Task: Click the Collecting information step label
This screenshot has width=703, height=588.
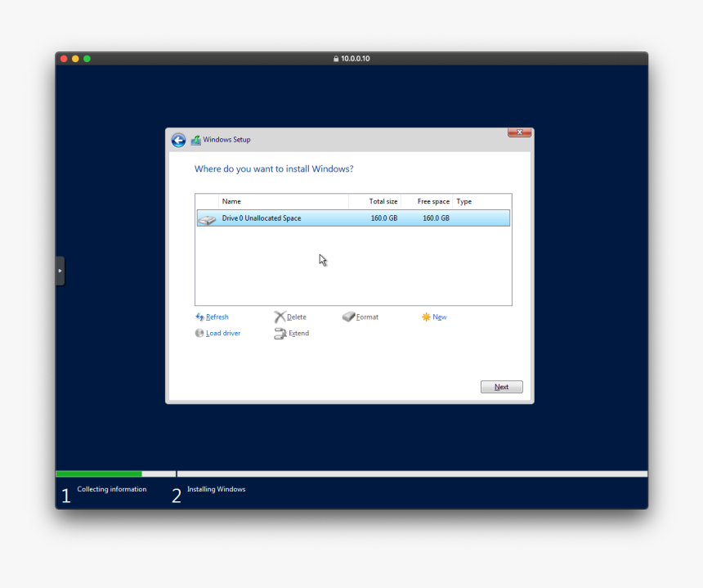Action: pos(112,489)
